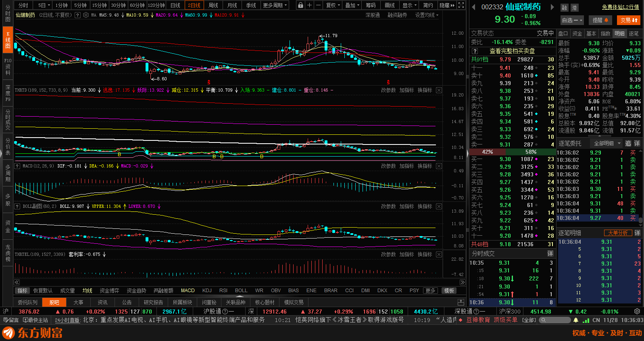Image resolution: width=644 pixels, height=341 pixels.
Task: Open help for BOLL副图 indicator
Action: click(17, 206)
